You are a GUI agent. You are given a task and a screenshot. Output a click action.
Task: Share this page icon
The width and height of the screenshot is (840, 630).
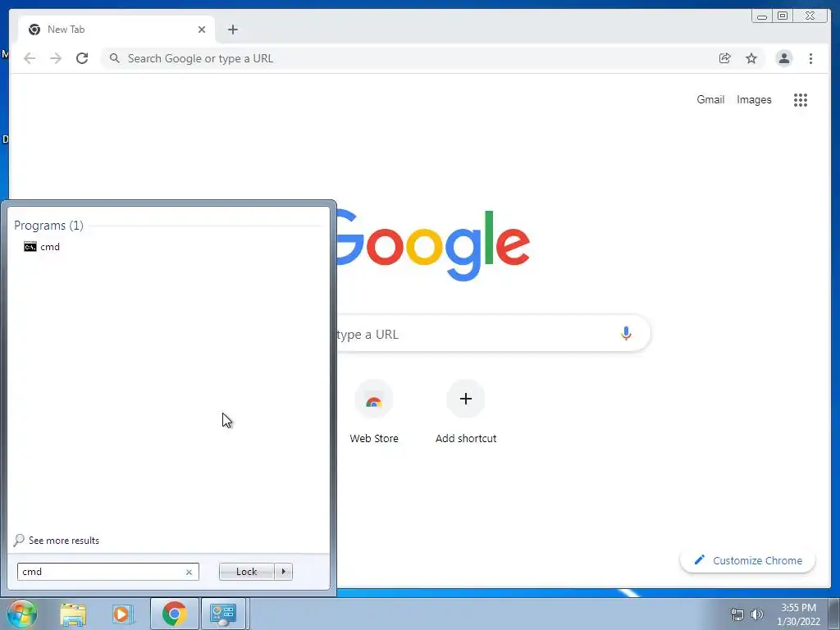(x=725, y=58)
